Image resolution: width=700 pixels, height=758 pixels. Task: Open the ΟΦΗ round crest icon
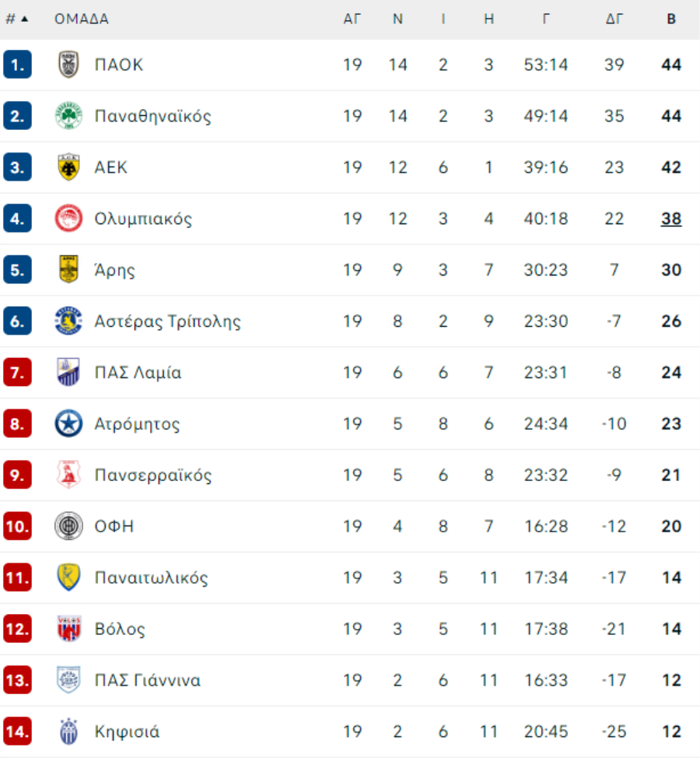(68, 526)
